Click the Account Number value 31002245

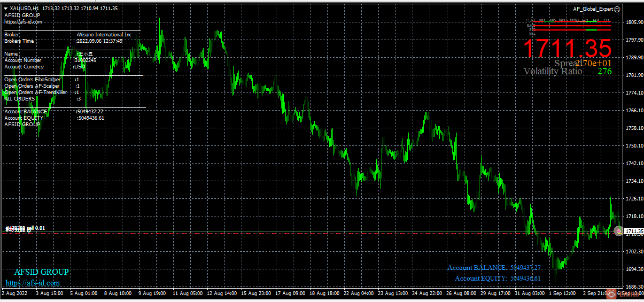[x=86, y=60]
